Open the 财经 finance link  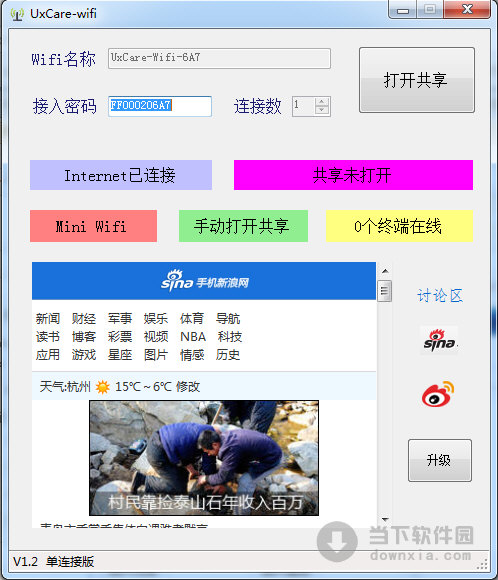[x=84, y=318]
